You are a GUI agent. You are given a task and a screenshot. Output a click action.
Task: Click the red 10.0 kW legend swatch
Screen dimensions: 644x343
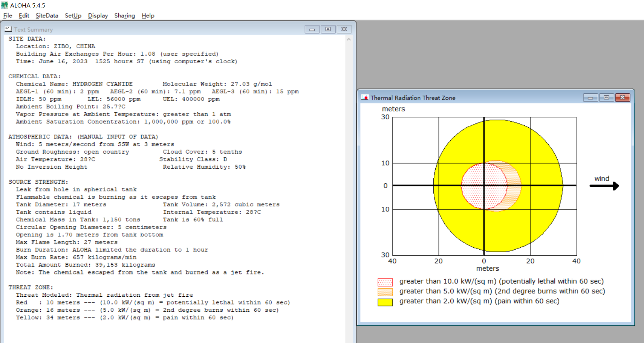pos(385,282)
